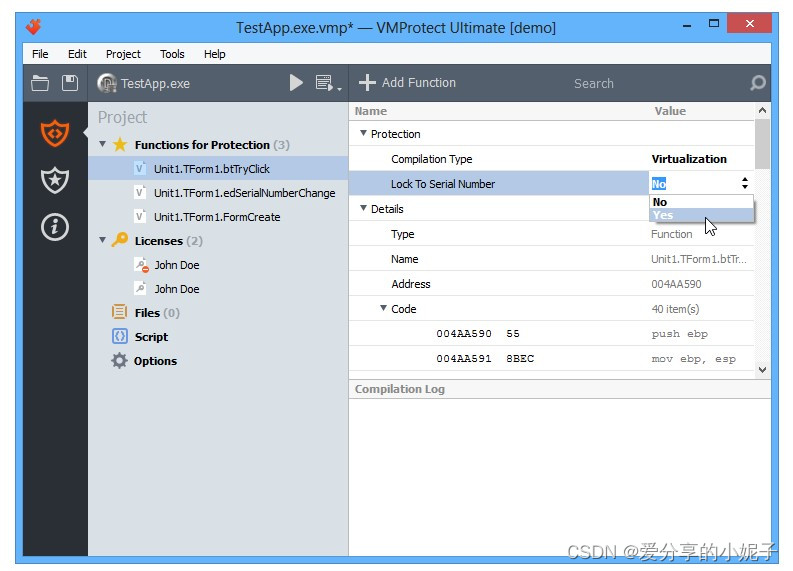Save project with floppy disk icon
Image resolution: width=793 pixels, height=571 pixels.
click(x=70, y=83)
